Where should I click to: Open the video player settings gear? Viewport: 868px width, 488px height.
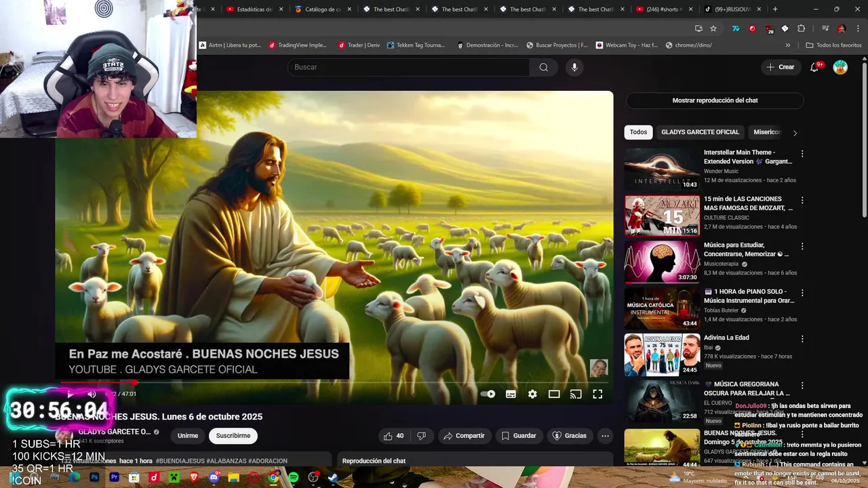pos(532,394)
